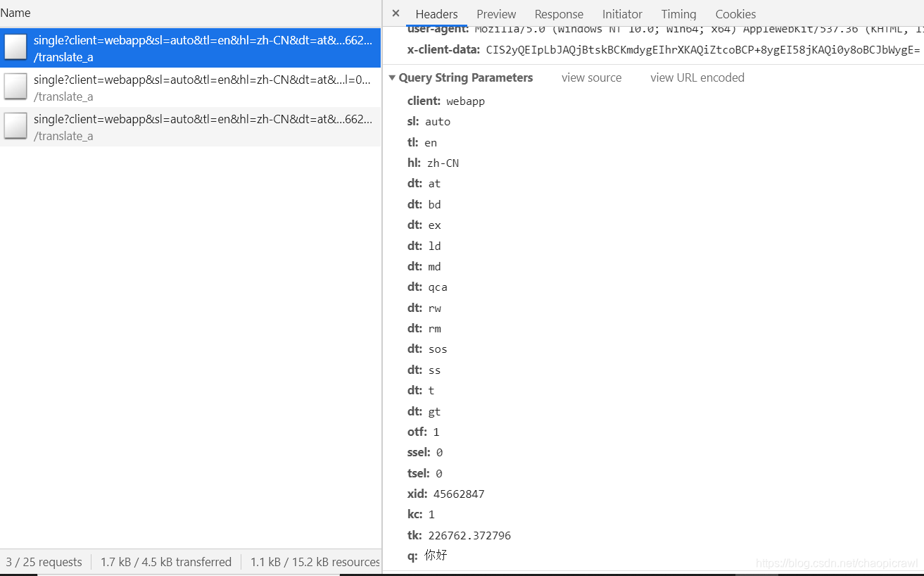Click the user-agent header line
This screenshot has height=576, width=924.
[x=665, y=30]
